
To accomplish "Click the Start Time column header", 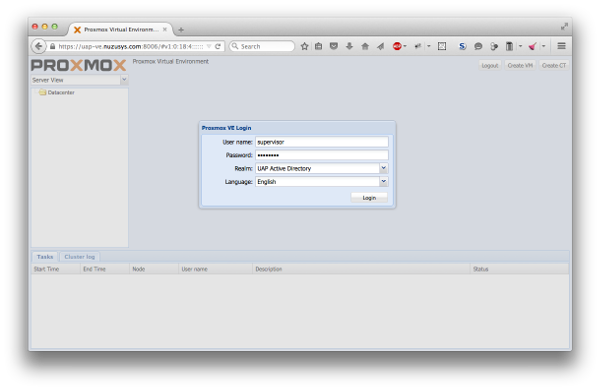I will pyautogui.click(x=55, y=269).
